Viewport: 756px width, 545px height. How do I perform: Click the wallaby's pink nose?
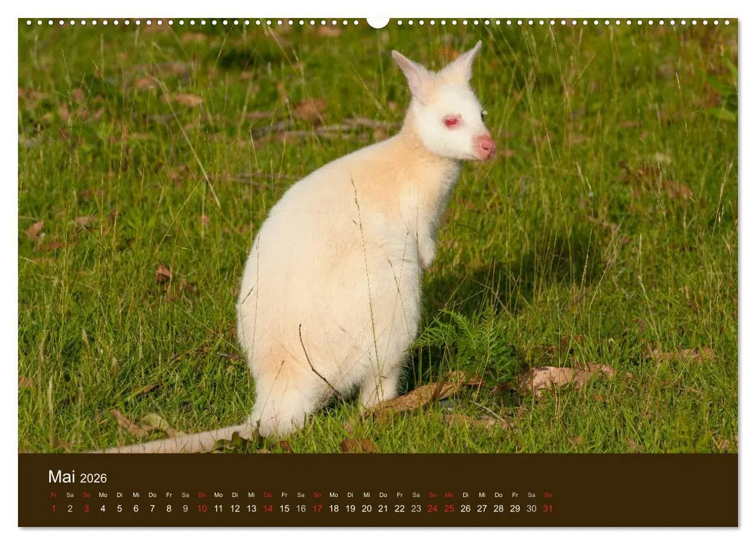tap(486, 146)
